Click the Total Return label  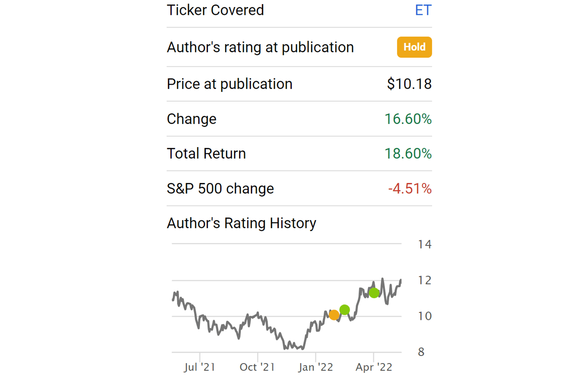tap(206, 154)
